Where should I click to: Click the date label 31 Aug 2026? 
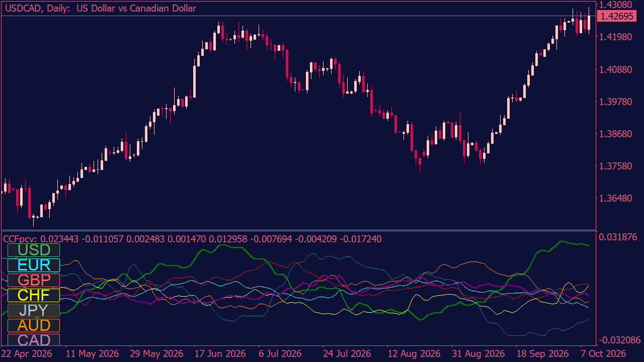coord(478,354)
